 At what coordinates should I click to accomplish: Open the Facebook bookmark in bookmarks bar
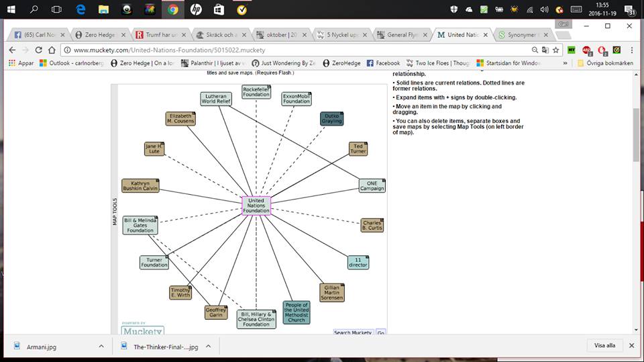[383, 63]
